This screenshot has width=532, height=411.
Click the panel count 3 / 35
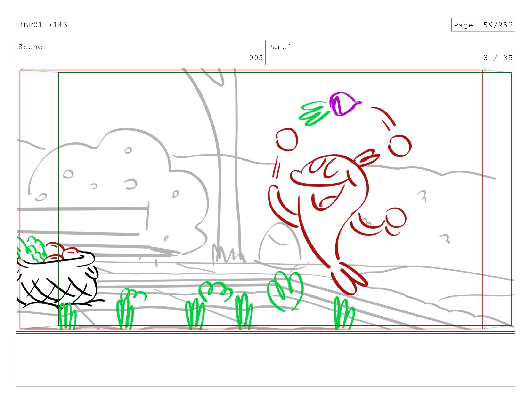(x=498, y=58)
